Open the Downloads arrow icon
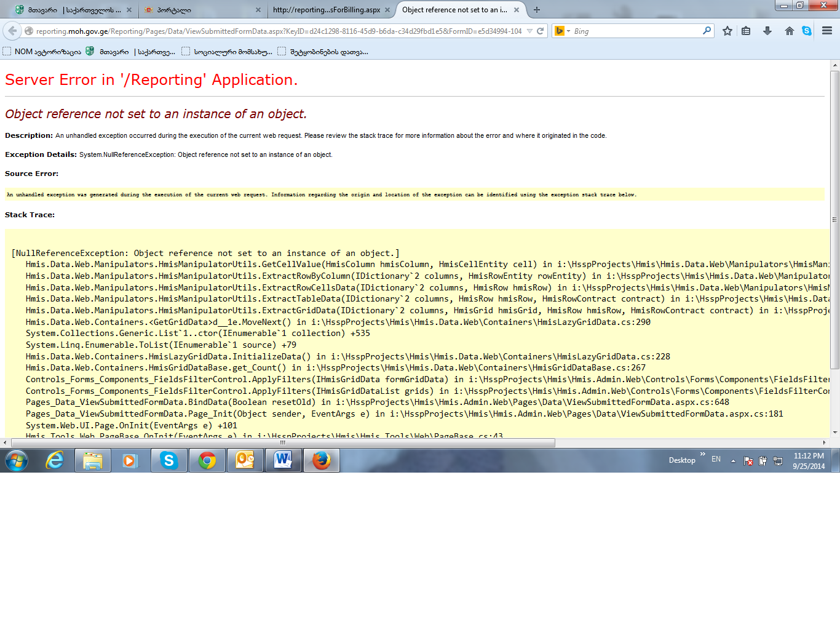 (767, 31)
